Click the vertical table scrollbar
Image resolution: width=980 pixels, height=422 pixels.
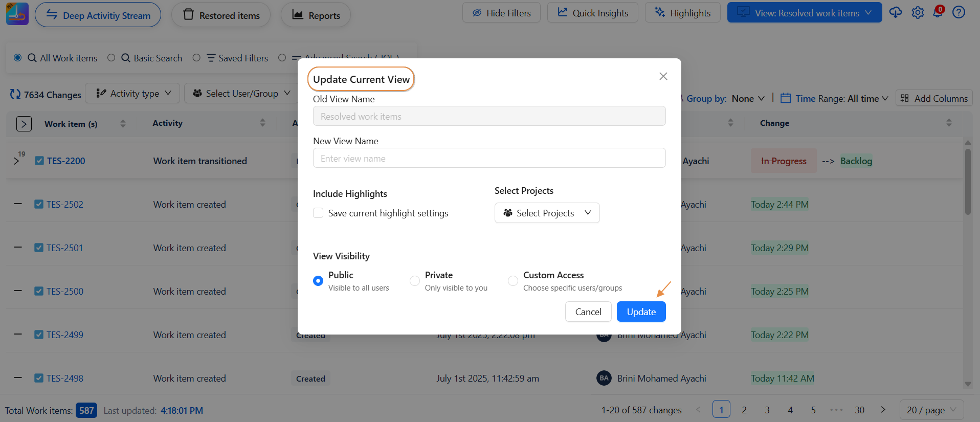pos(967,182)
